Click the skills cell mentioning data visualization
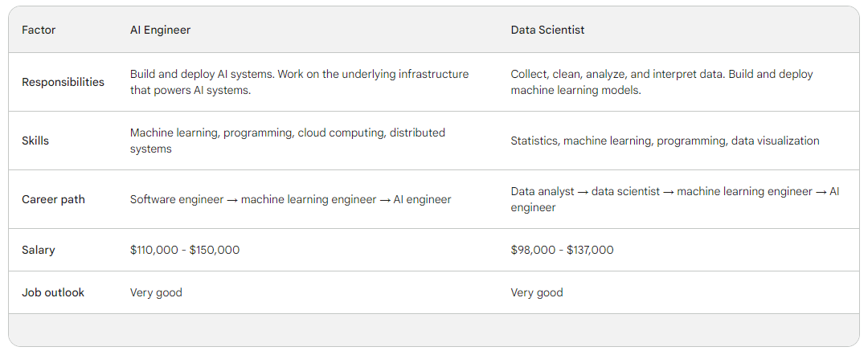 tap(665, 141)
